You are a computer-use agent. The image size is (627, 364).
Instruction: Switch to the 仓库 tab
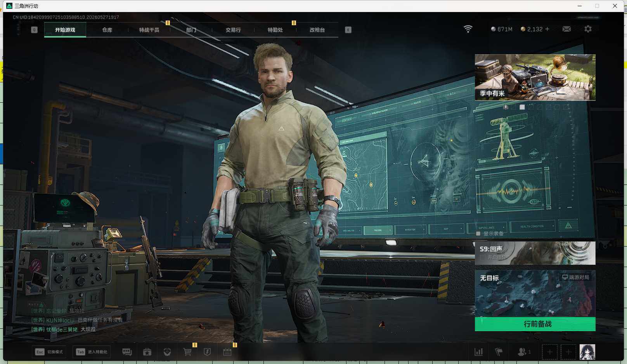[107, 30]
